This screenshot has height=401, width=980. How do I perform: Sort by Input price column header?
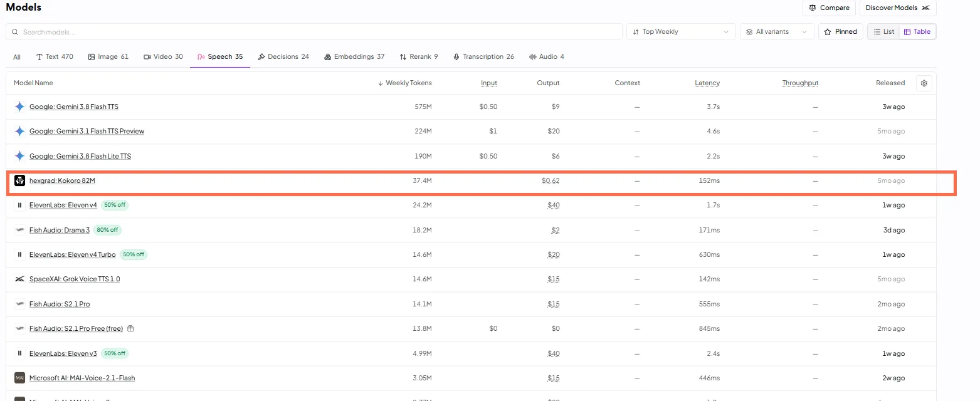coord(489,83)
